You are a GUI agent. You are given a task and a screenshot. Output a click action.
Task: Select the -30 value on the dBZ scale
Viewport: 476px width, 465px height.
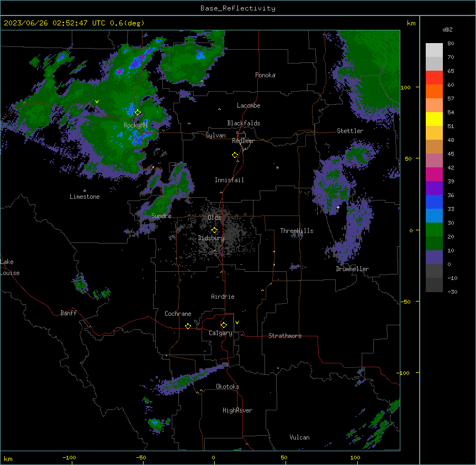[x=452, y=292]
